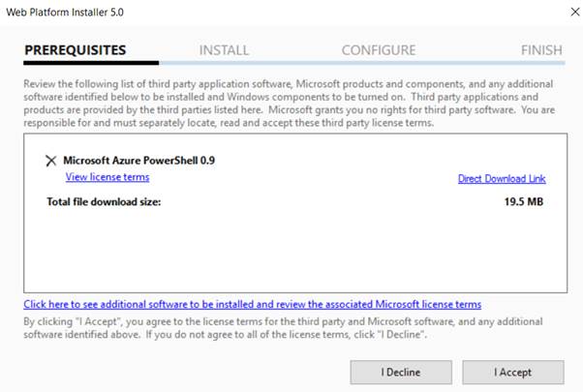Jump to the FINISH step tab

pyautogui.click(x=540, y=50)
